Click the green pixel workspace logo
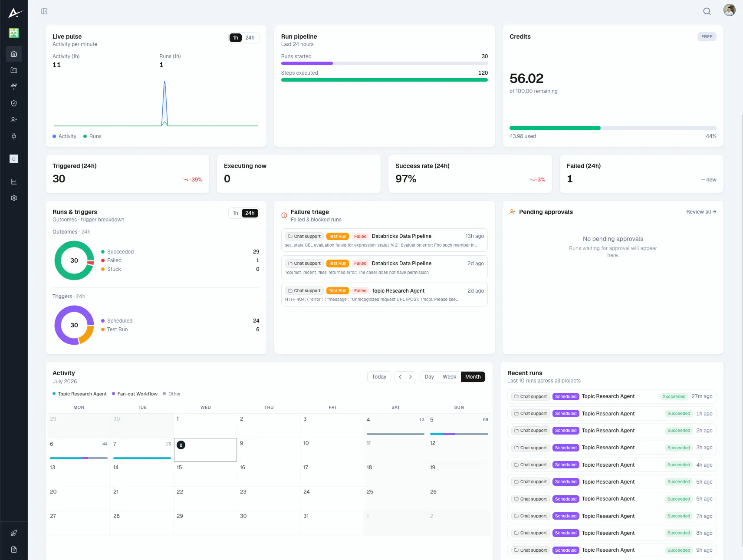This screenshot has width=743, height=560. click(x=14, y=33)
